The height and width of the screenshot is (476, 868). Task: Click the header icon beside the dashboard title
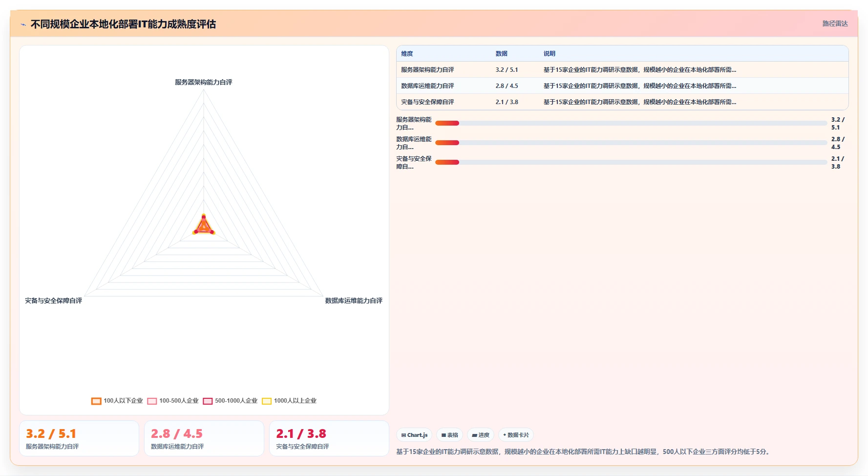click(x=23, y=24)
